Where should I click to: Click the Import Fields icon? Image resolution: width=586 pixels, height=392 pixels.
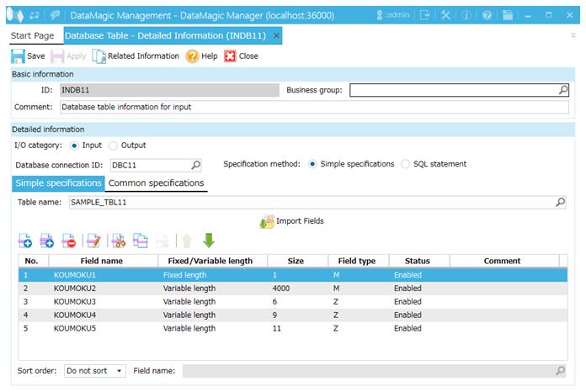(267, 221)
